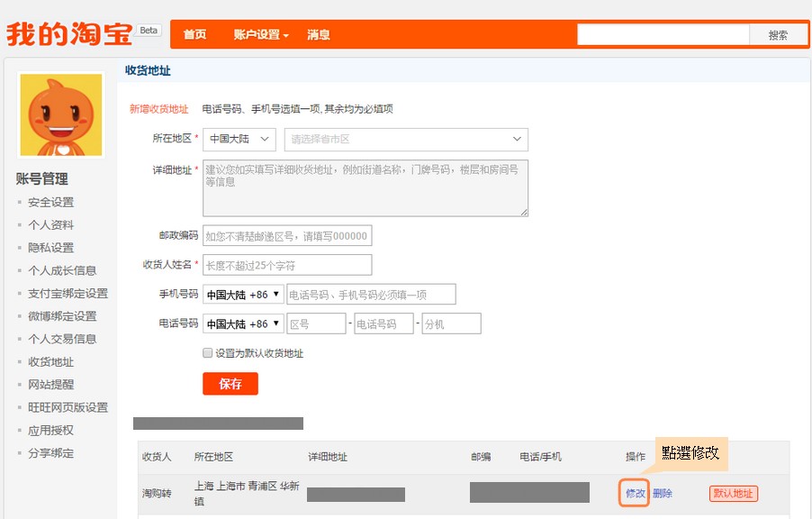The width and height of the screenshot is (812, 519).
Task: Click the orange mascot avatar picture
Action: pyautogui.click(x=61, y=114)
